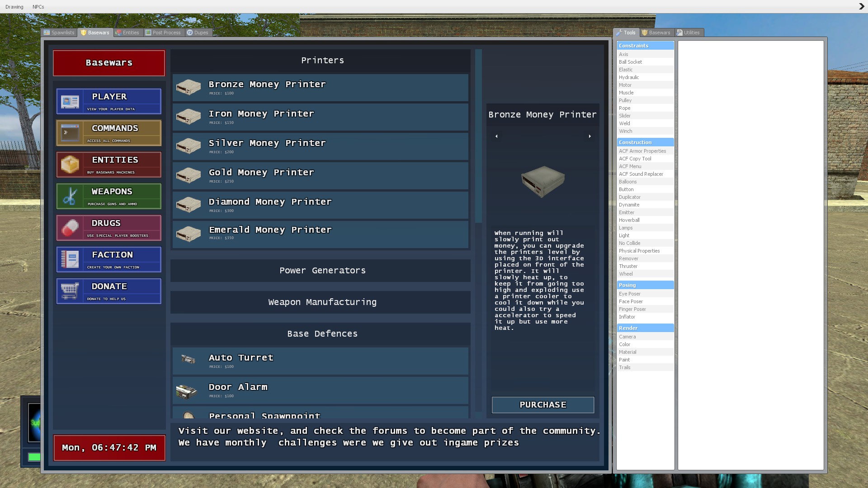This screenshot has height=488, width=868.
Task: Click the DONATE shopping cart icon
Action: point(70,291)
